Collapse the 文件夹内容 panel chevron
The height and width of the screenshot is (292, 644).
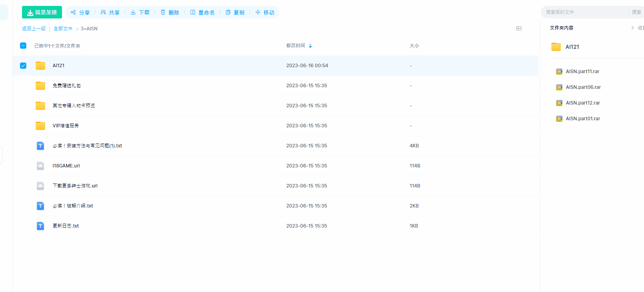coord(632,28)
